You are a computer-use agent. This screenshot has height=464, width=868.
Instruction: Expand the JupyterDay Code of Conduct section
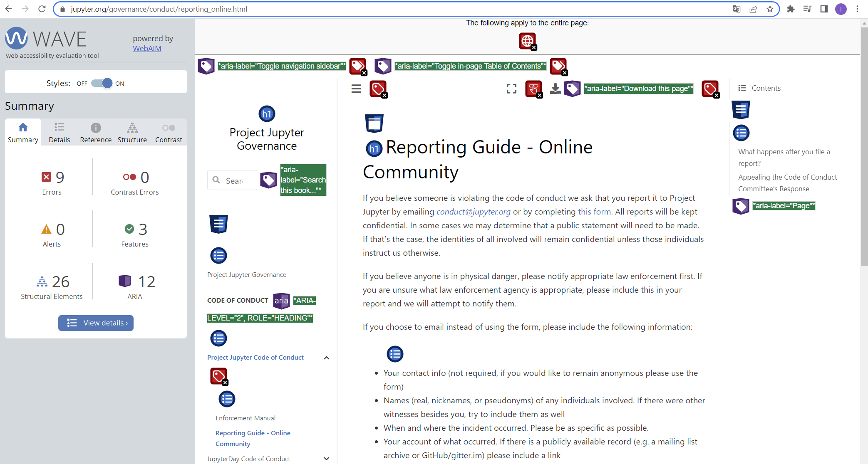click(327, 459)
